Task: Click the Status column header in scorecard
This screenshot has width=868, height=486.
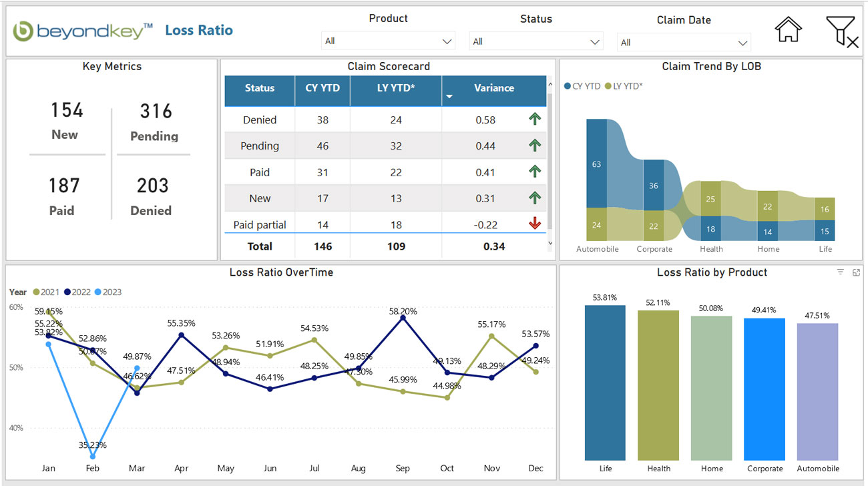Action: point(260,88)
